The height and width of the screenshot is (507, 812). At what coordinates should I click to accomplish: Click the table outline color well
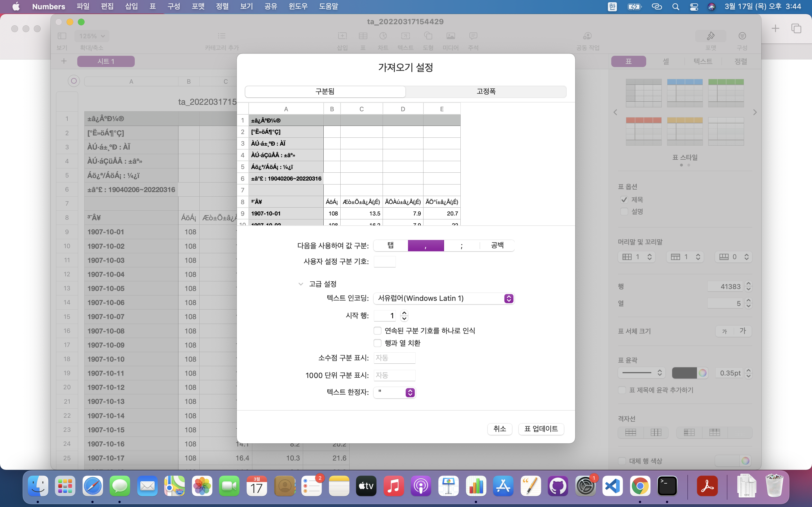(684, 373)
